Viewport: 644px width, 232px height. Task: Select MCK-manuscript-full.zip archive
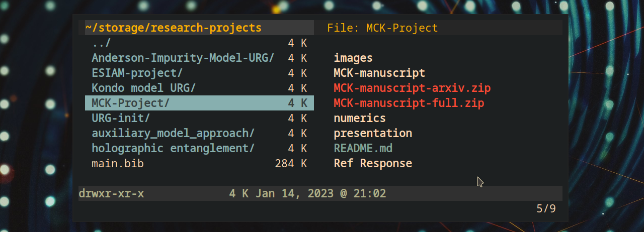coord(409,103)
